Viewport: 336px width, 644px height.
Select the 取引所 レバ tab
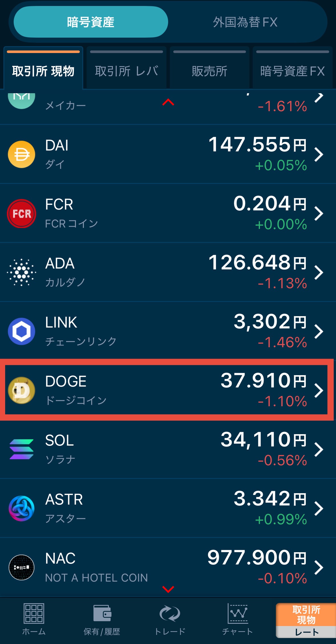[x=127, y=71]
